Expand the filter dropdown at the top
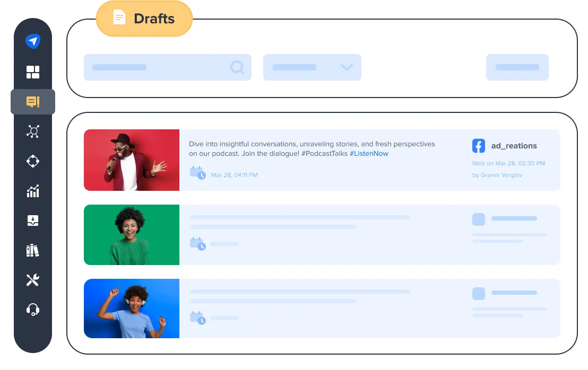The height and width of the screenshot is (370, 588). (312, 67)
